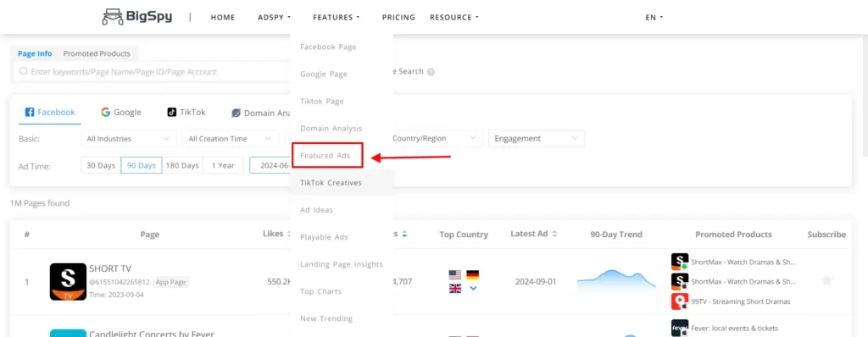Expand more countries chevron for SHORT TV
Viewport: 868px width, 337px height.
pos(473,288)
